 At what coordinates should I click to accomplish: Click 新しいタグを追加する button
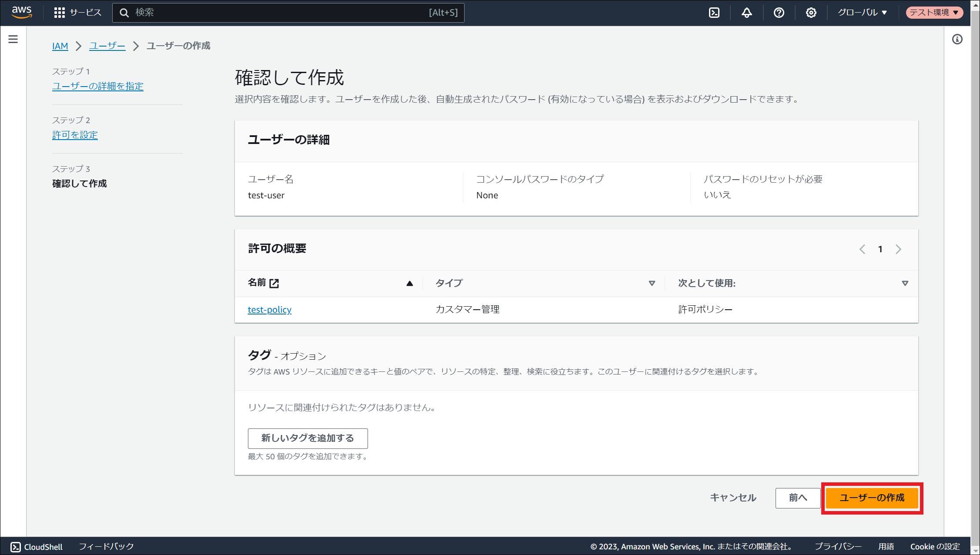click(x=308, y=438)
